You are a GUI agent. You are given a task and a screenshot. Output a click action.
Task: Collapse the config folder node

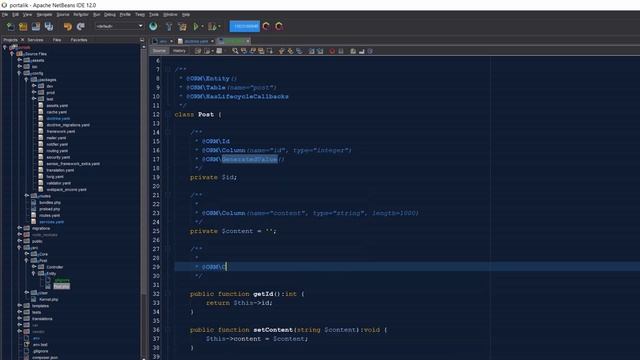[20, 73]
